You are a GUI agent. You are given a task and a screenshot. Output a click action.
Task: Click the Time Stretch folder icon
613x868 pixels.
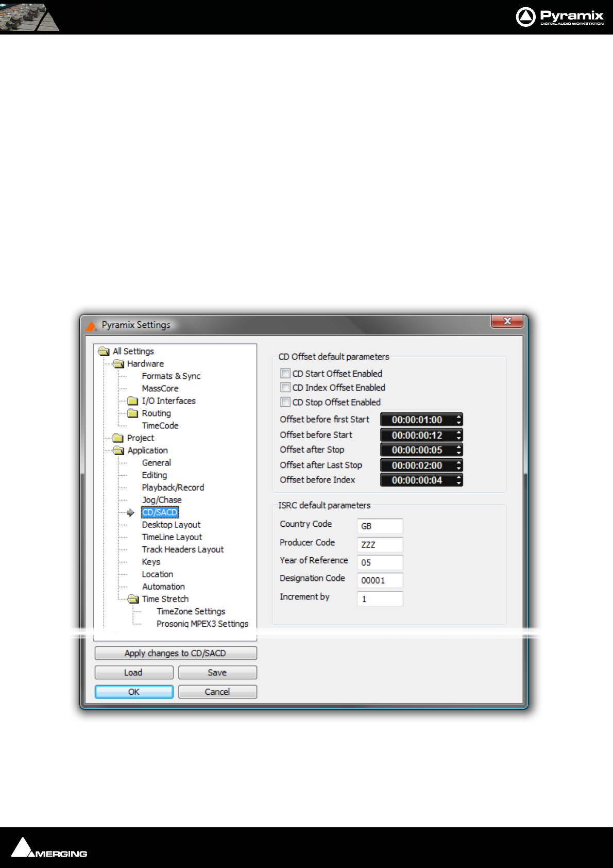(133, 599)
